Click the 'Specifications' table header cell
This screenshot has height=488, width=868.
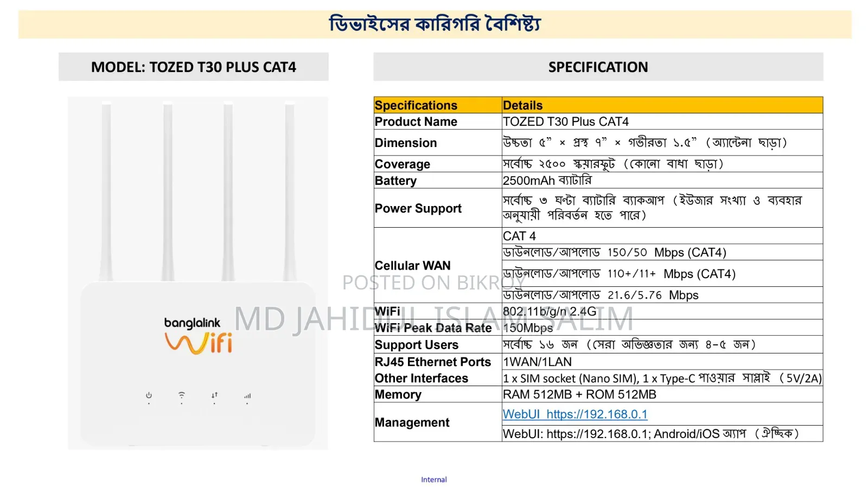(x=438, y=105)
